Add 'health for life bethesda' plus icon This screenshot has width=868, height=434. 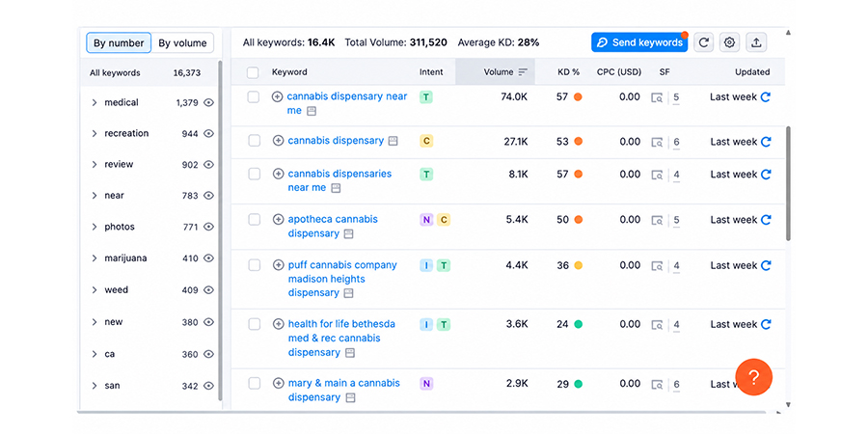tap(279, 324)
